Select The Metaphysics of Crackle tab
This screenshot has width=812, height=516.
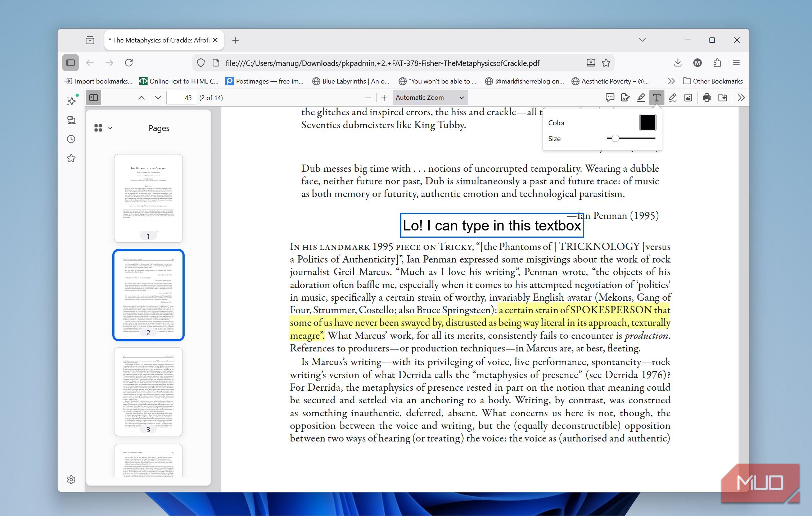[x=160, y=40]
